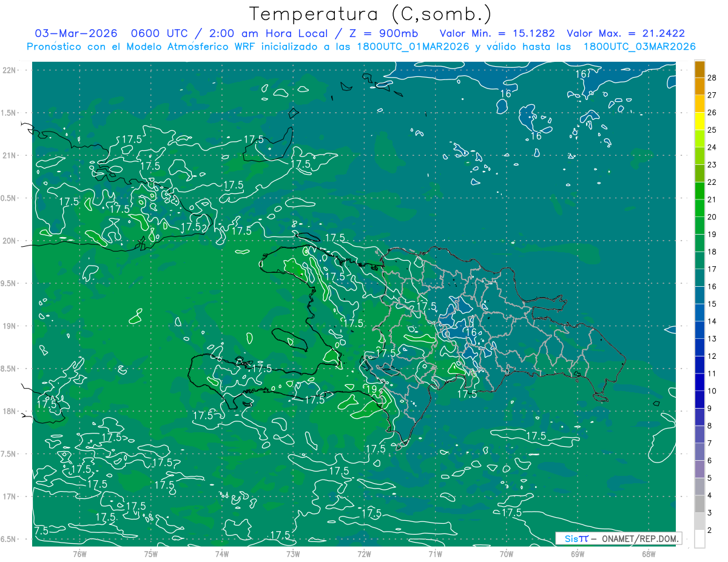Click latitude axis label "21N"
The height and width of the screenshot is (562, 728).
click(x=10, y=155)
